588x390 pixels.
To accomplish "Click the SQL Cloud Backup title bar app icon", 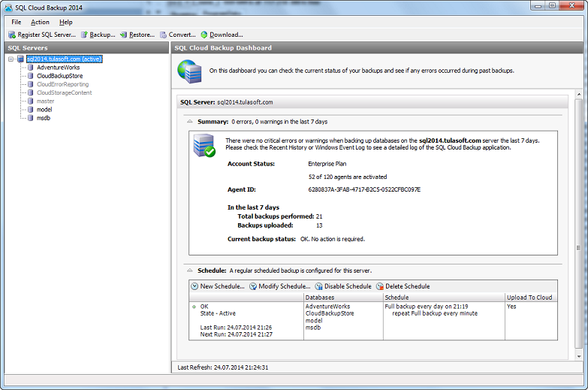I will [8, 8].
